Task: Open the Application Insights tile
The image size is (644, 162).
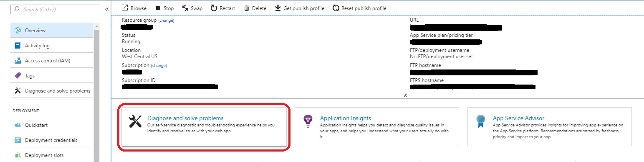Action: 376,126
